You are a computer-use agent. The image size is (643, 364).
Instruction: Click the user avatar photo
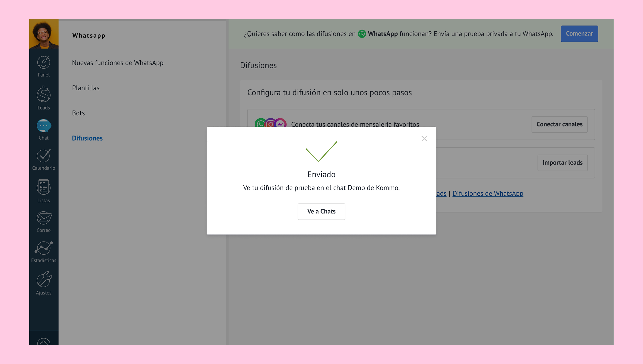(44, 34)
